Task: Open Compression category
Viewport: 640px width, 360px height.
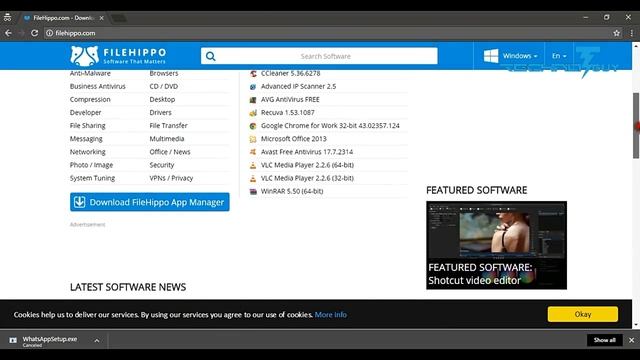Action: click(x=90, y=100)
